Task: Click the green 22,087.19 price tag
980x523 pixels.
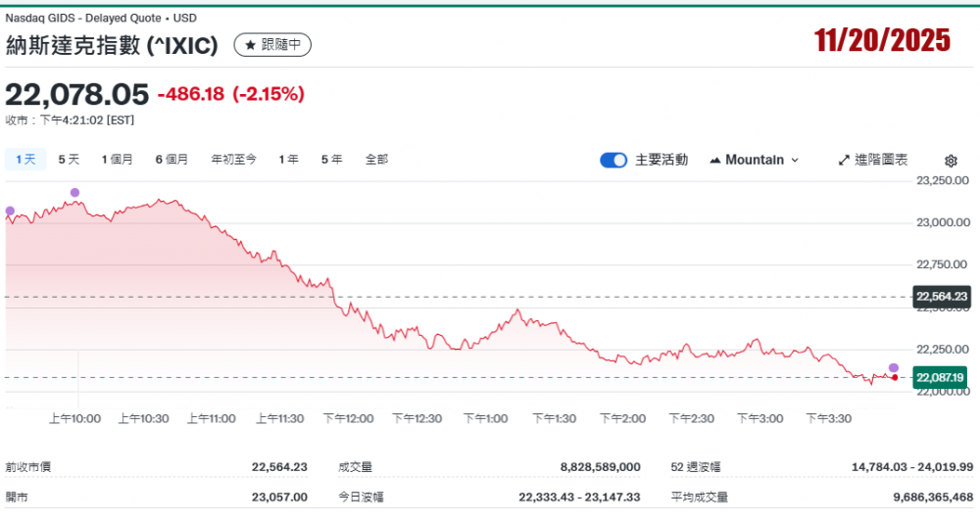Action: coord(941,377)
